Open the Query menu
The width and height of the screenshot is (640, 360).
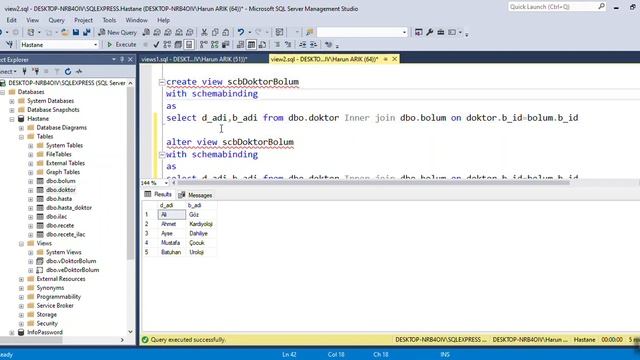pyautogui.click(x=56, y=20)
